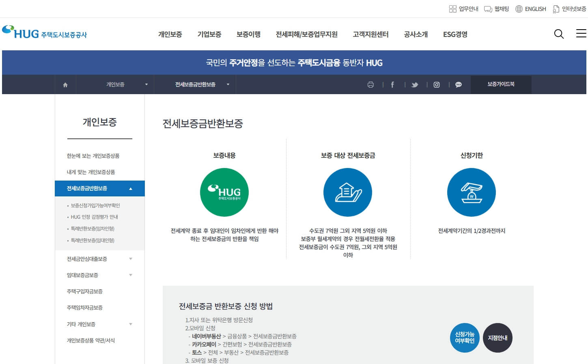Select the 고객지원센터 menu item
The height and width of the screenshot is (364, 588).
(370, 34)
